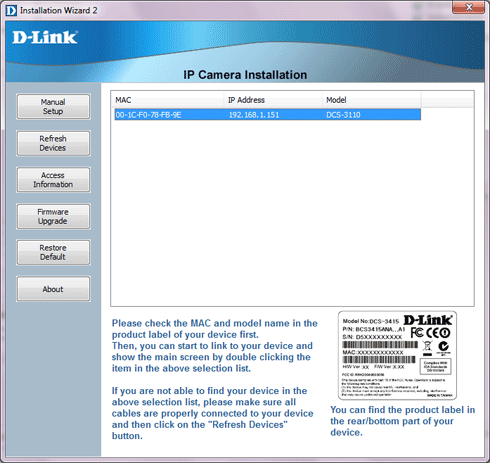Click IP address 192.168.1.151 in list

coord(254,115)
